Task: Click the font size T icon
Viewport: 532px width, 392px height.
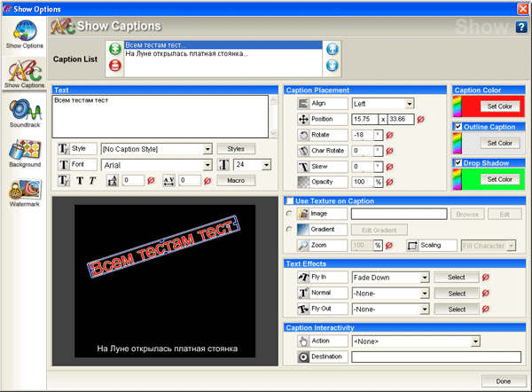Action: [223, 165]
